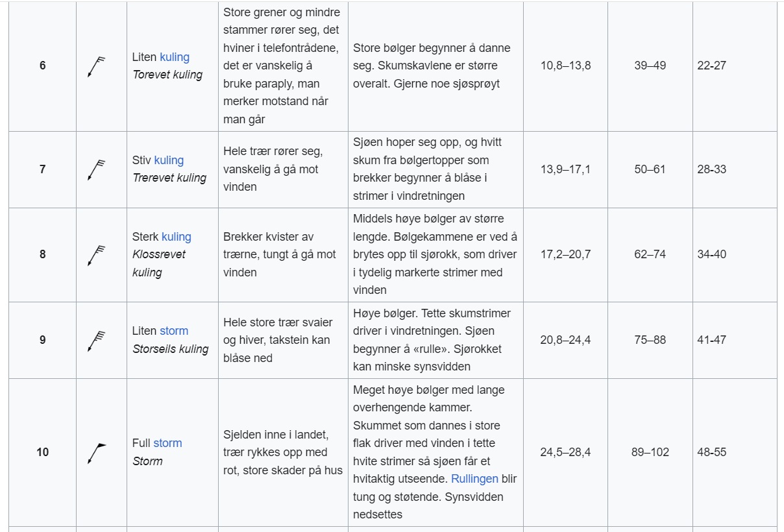784x532 pixels.
Task: Click the Beaufort number 6 cell
Action: [x=43, y=66]
